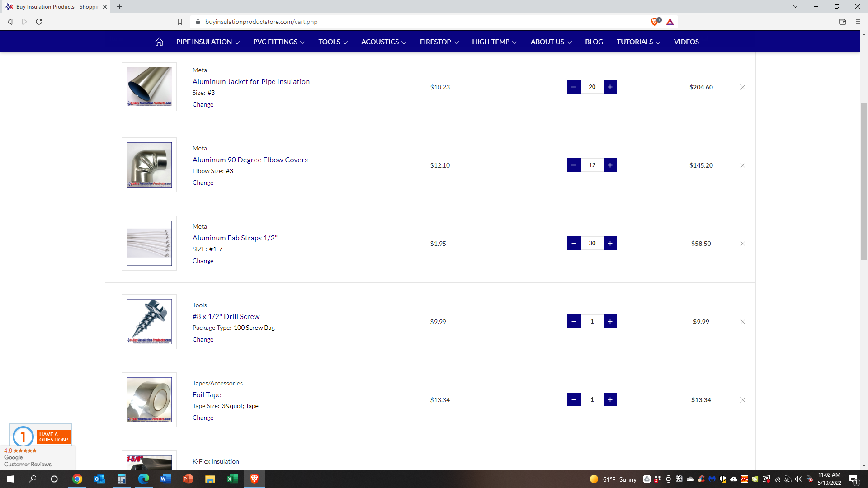868x488 pixels.
Task: Click the Brave Shields icon in address bar
Action: point(655,22)
